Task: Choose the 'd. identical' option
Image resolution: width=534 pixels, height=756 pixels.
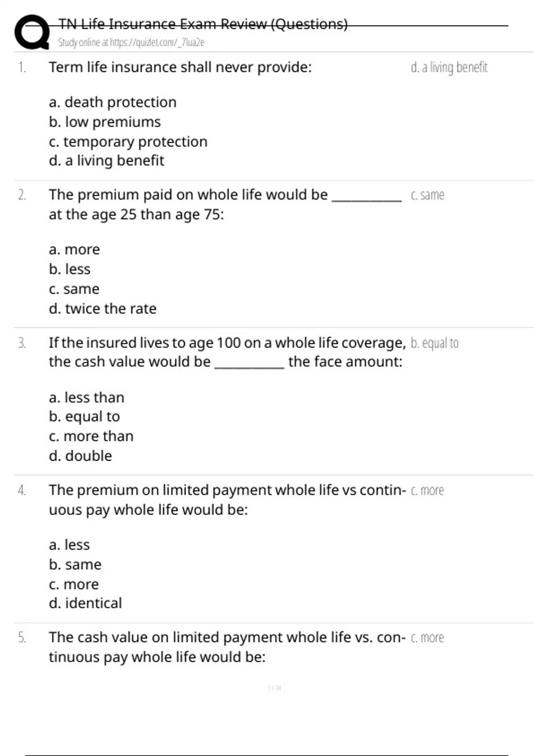Action: 85,603
